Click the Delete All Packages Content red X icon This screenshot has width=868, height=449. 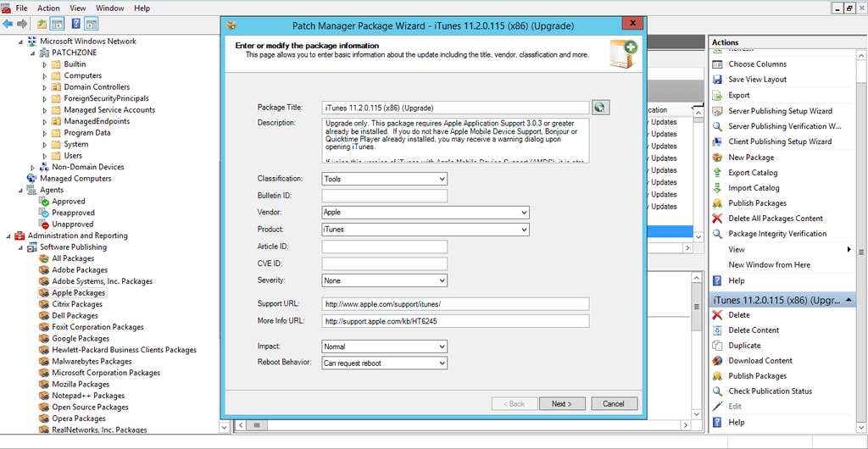pyautogui.click(x=717, y=219)
